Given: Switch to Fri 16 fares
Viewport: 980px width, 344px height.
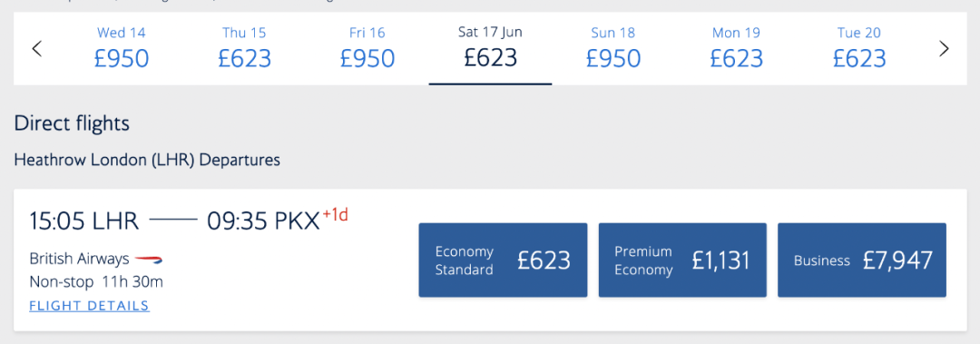Looking at the screenshot, I should tap(367, 48).
